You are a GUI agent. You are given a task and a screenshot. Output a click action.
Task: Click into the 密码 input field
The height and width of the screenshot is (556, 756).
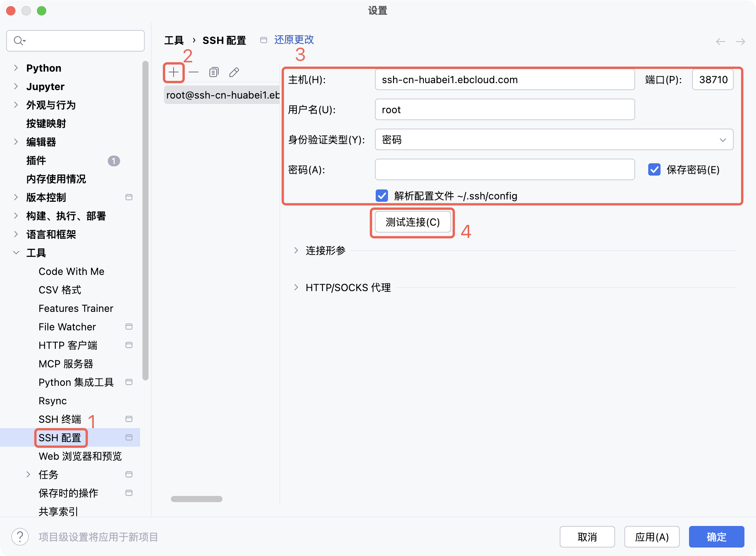click(x=504, y=170)
